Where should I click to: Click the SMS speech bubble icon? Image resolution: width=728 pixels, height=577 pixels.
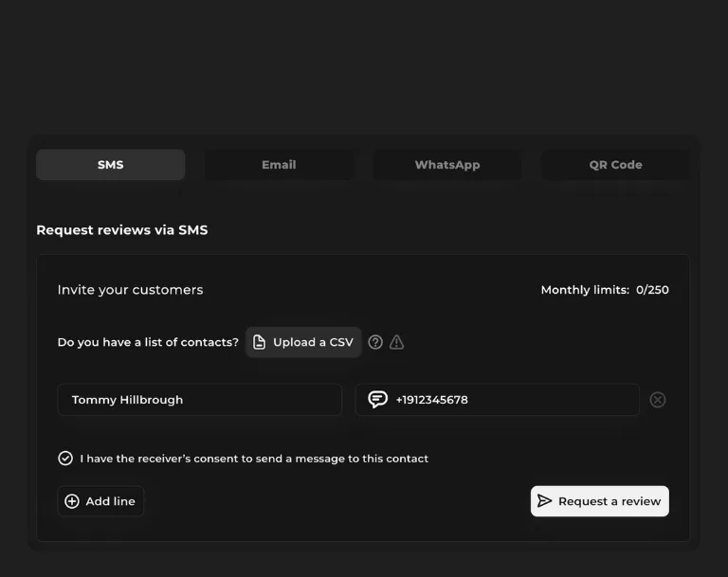(377, 399)
